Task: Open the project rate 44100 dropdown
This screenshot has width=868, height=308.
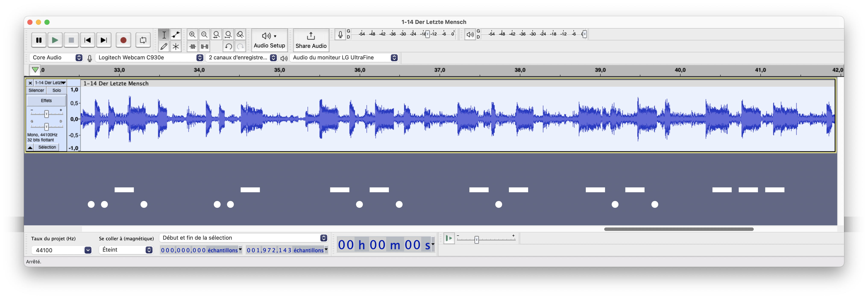Action: [x=88, y=250]
